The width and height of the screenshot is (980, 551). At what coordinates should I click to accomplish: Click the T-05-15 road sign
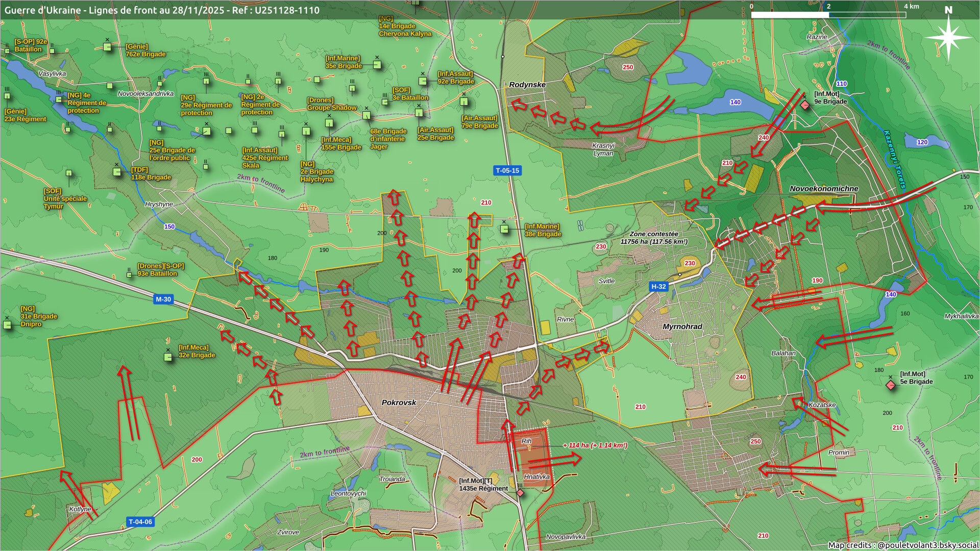pyautogui.click(x=507, y=170)
